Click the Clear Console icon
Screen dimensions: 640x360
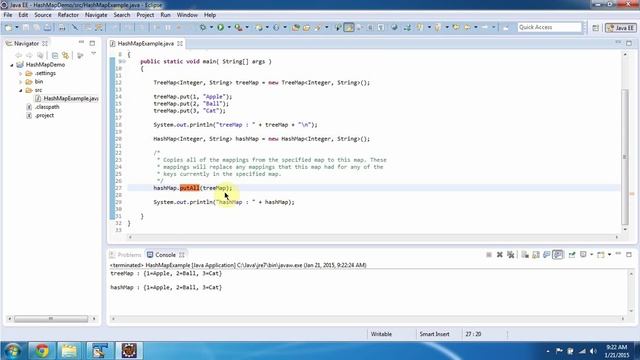pyautogui.click(x=525, y=255)
